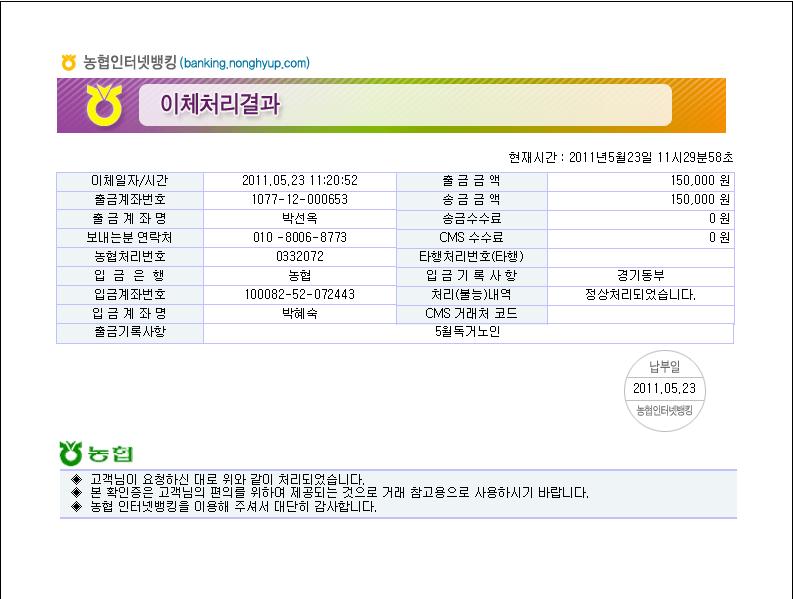
Task: Select the memo text 5월독거노인
Action: (x=467, y=332)
